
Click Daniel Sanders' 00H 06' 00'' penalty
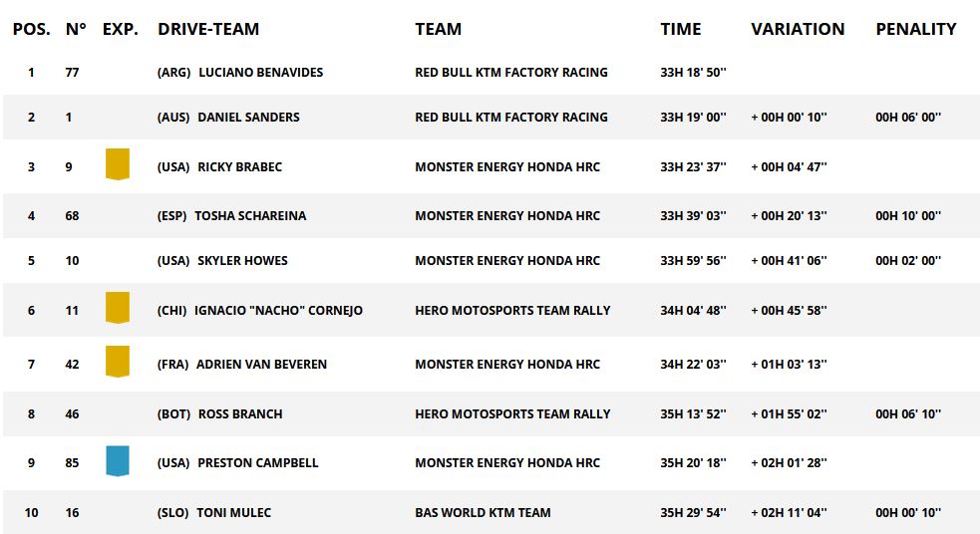click(x=908, y=117)
